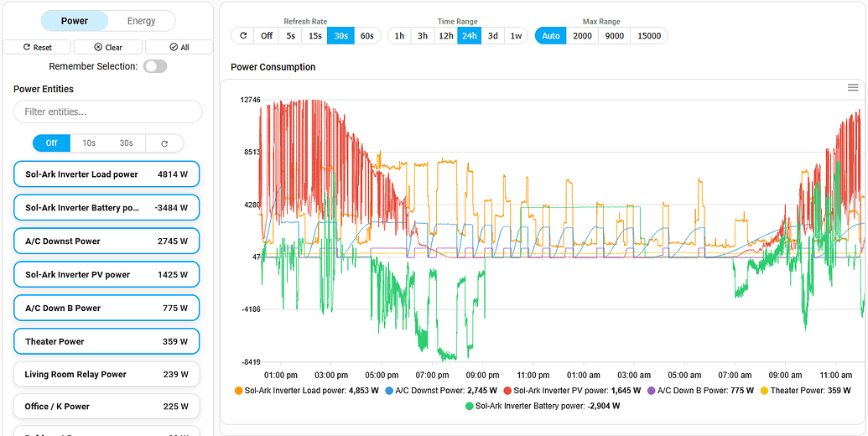Select the 3d time range
This screenshot has height=436, width=868.
click(x=492, y=35)
